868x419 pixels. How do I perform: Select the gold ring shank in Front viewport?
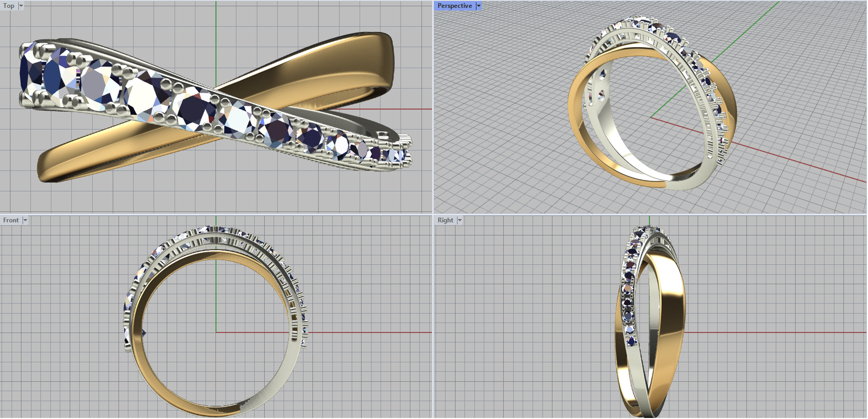coord(163,381)
